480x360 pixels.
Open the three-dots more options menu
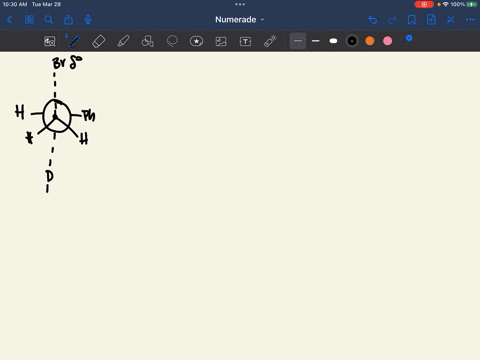pyautogui.click(x=470, y=20)
